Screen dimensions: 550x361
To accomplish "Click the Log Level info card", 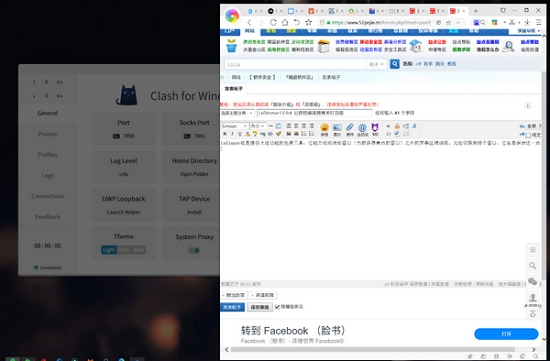I will point(123,167).
